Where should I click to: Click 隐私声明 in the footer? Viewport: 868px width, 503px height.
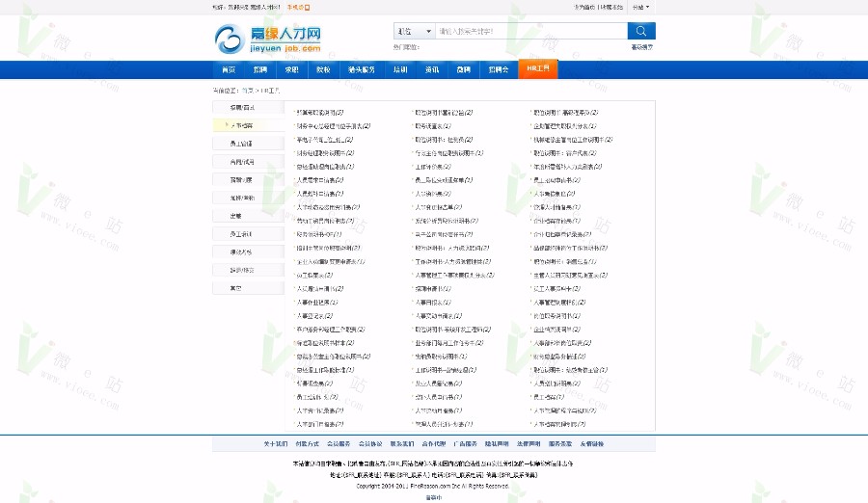[497, 444]
